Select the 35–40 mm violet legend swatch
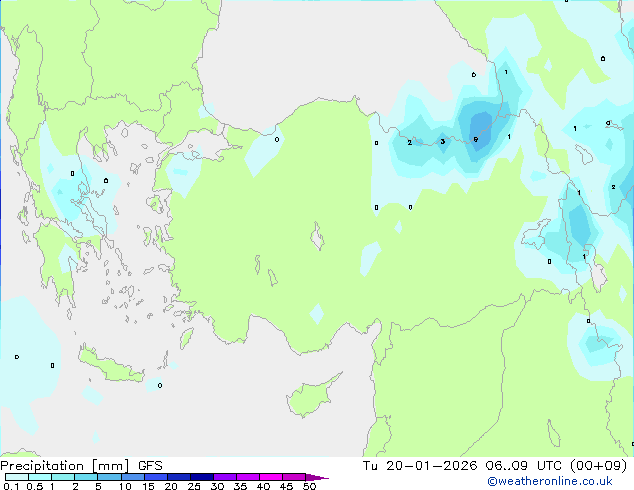634x490 pixels. click(248, 477)
